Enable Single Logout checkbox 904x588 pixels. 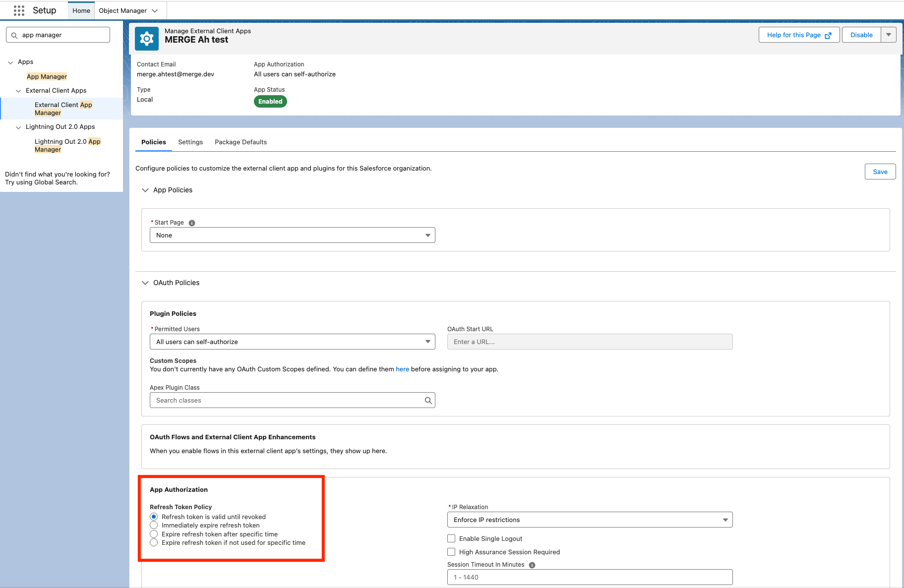451,538
